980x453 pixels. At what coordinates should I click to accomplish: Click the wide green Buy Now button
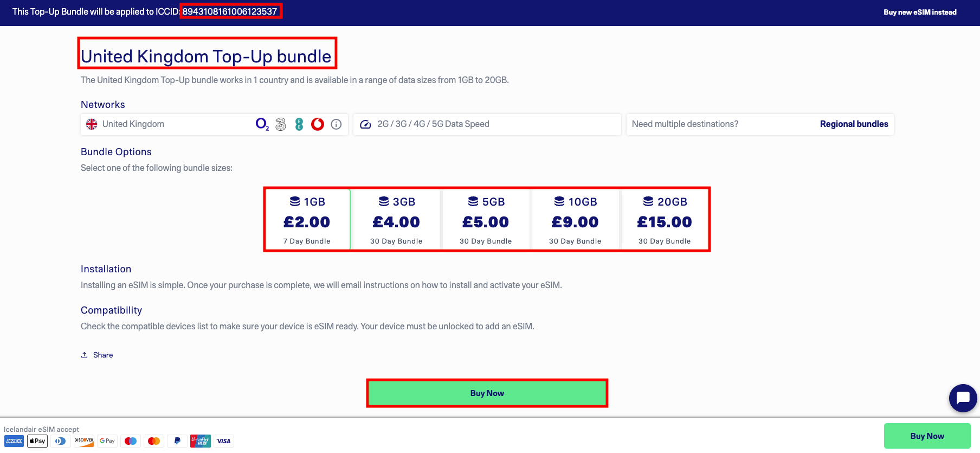tap(487, 393)
